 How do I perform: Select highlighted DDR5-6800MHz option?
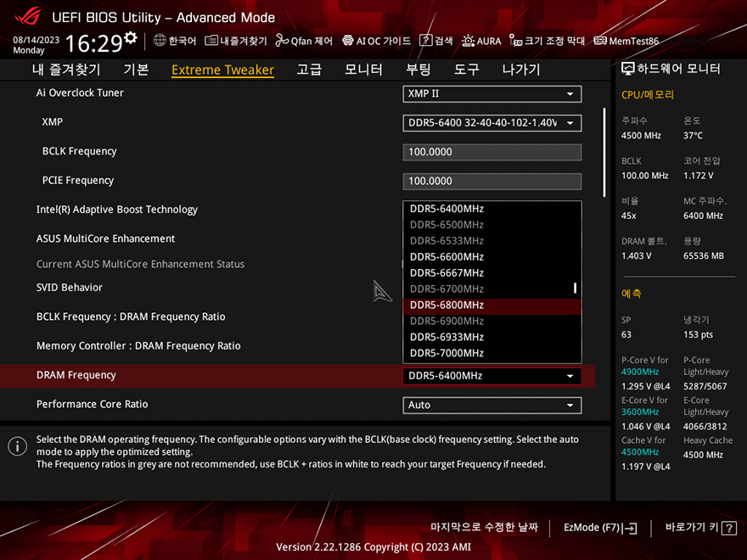click(x=492, y=305)
